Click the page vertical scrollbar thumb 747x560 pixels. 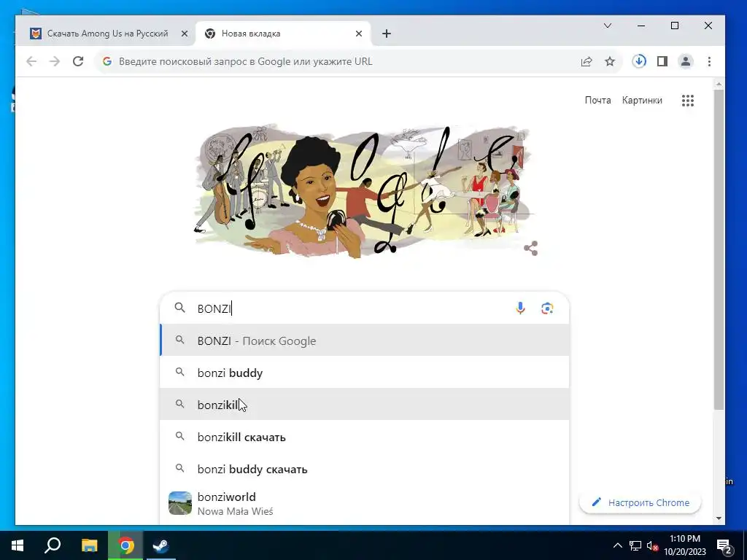pos(719,249)
